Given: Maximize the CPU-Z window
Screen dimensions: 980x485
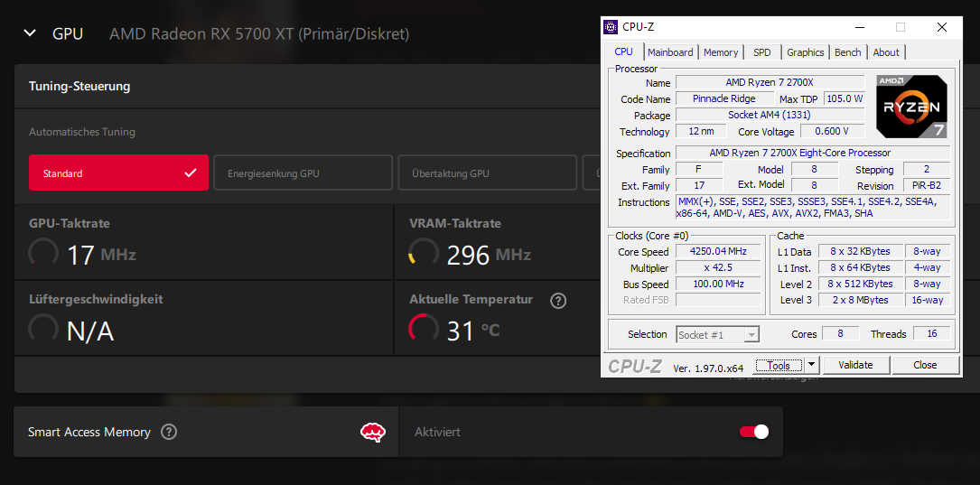Looking at the screenshot, I should [900, 27].
